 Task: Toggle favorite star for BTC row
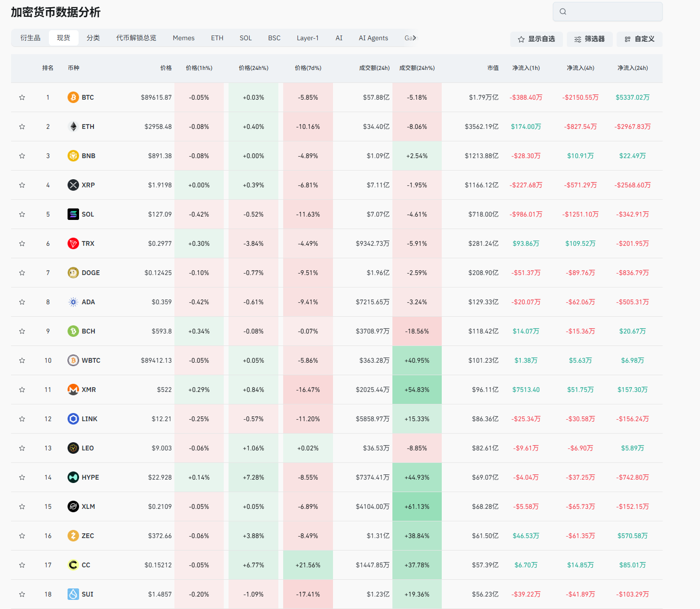coord(22,97)
